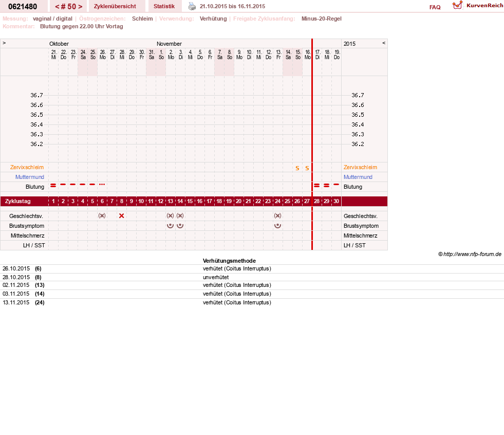Click the left LH / SST row label

click(34, 245)
